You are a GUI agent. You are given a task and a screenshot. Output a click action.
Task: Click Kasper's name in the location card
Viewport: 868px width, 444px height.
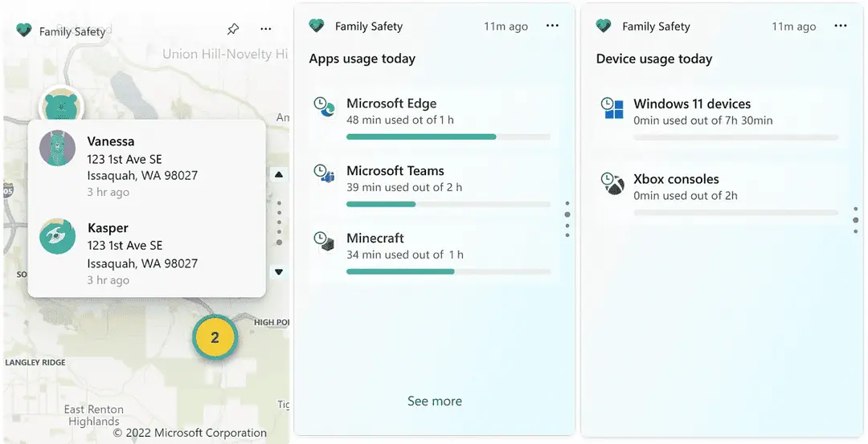(x=108, y=228)
